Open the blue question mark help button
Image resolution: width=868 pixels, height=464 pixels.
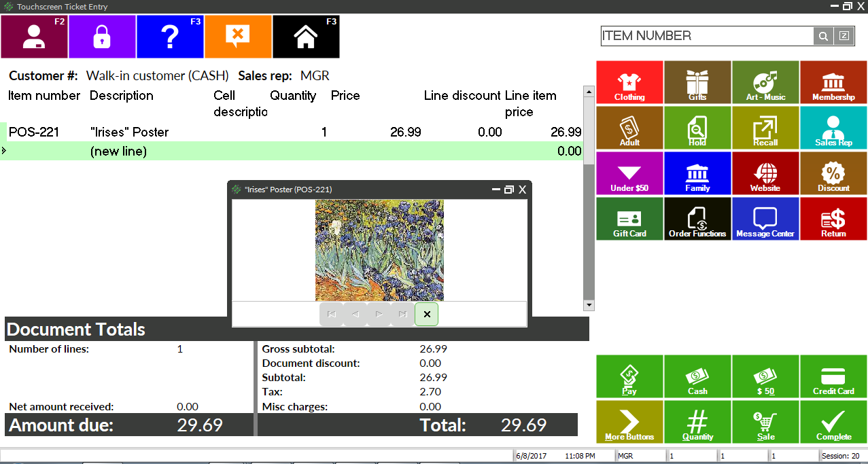170,37
